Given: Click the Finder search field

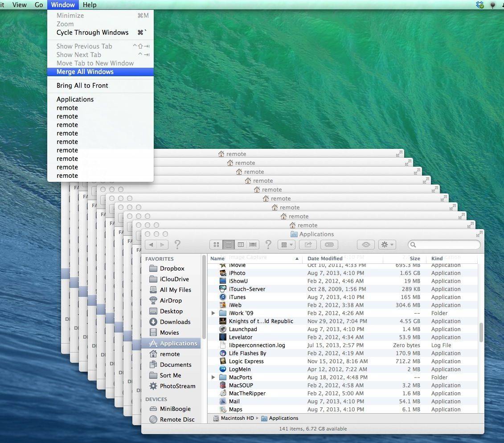Looking at the screenshot, I should [447, 245].
